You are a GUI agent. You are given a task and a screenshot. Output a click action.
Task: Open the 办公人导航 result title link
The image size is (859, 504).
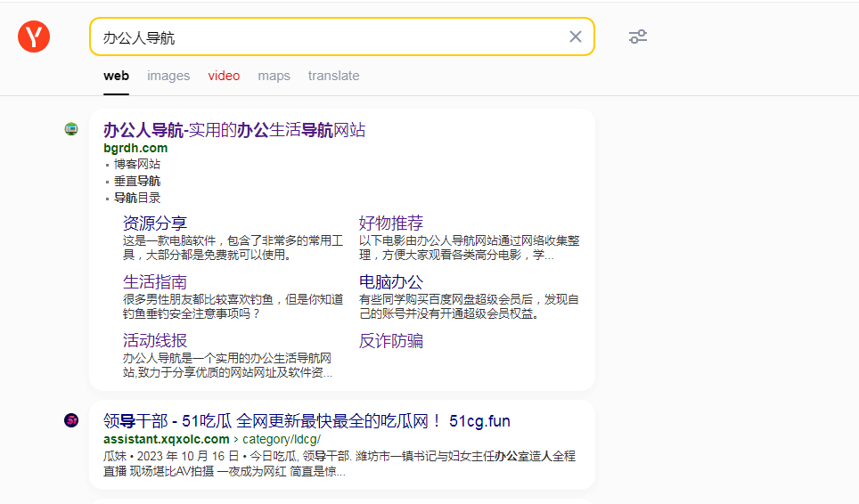233,130
